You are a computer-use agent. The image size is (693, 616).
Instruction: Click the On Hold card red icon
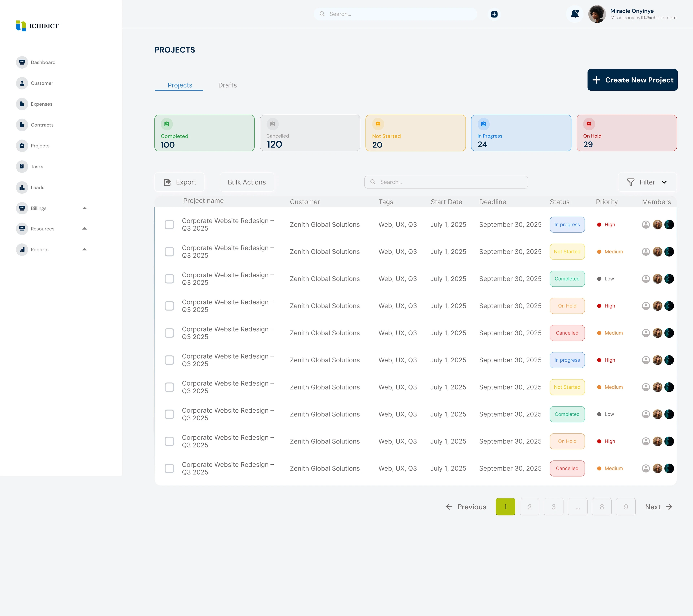(589, 124)
